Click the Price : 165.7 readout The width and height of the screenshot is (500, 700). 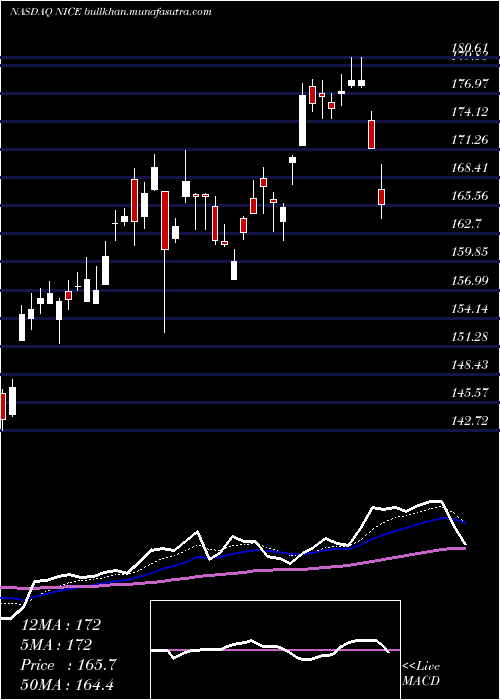[68, 665]
